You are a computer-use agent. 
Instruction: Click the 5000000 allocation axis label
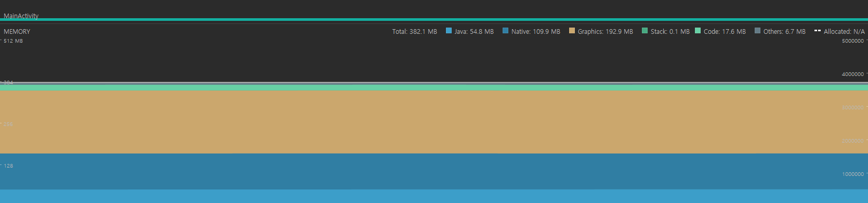[852, 41]
